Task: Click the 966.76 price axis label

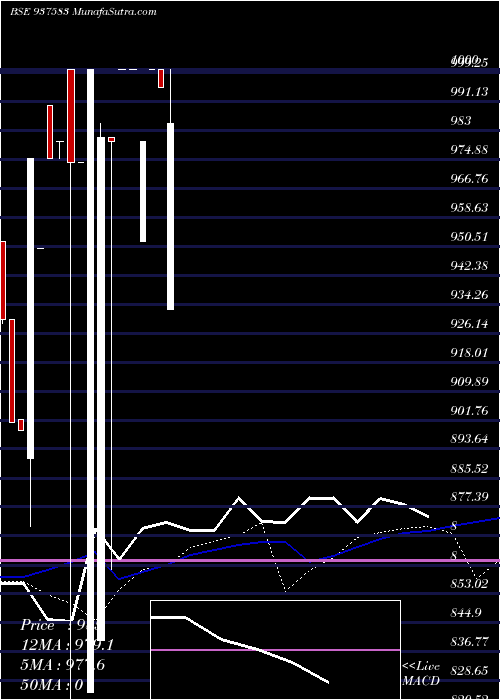Action: point(469,179)
